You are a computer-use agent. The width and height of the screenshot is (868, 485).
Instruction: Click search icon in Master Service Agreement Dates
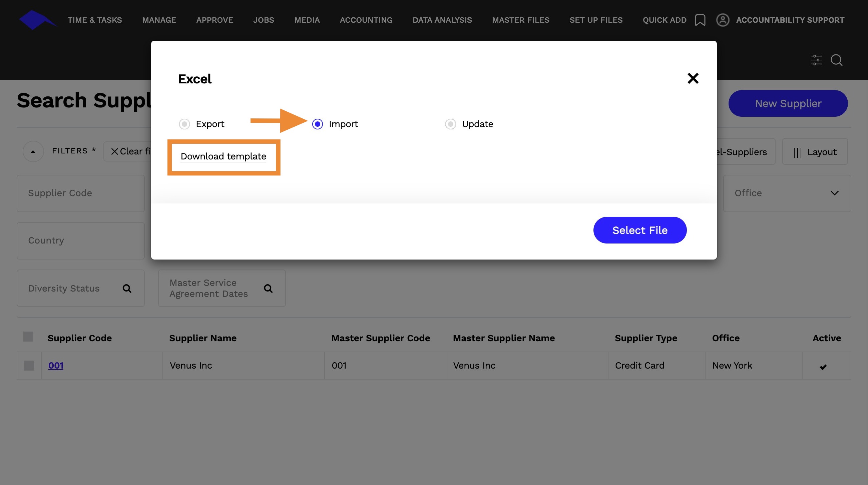[268, 289]
